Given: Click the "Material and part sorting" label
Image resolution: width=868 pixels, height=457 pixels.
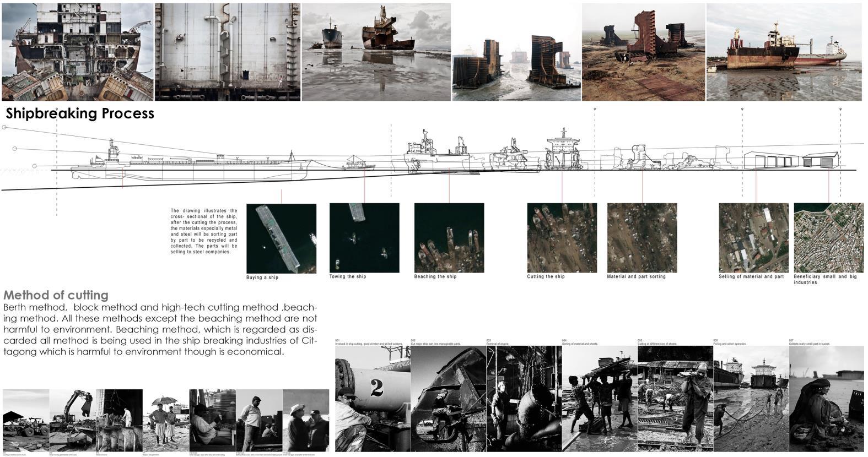Looking at the screenshot, I should pyautogui.click(x=637, y=276).
